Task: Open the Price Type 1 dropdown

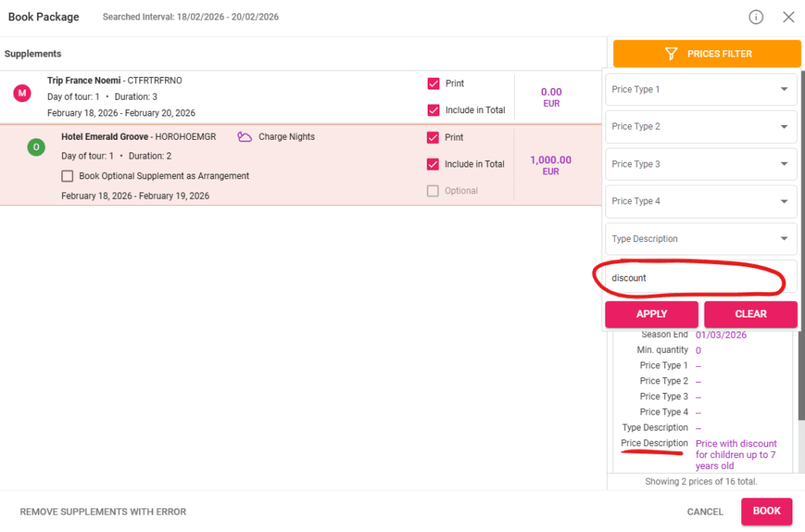Action: [700, 90]
